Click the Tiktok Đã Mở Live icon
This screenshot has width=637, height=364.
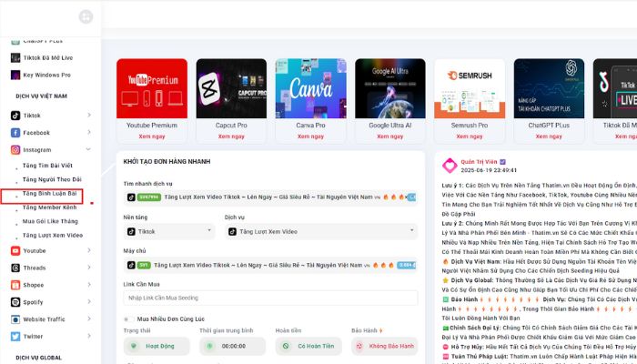coord(15,57)
